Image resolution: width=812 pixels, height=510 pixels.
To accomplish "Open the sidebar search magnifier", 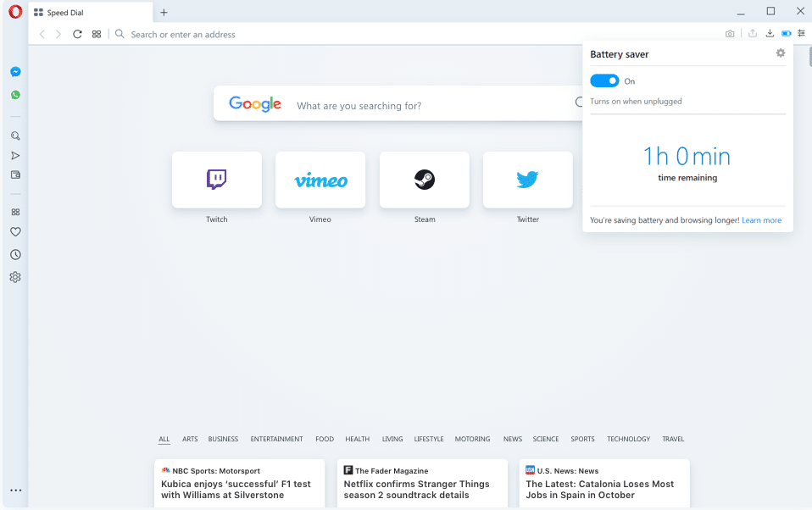I will coord(15,136).
